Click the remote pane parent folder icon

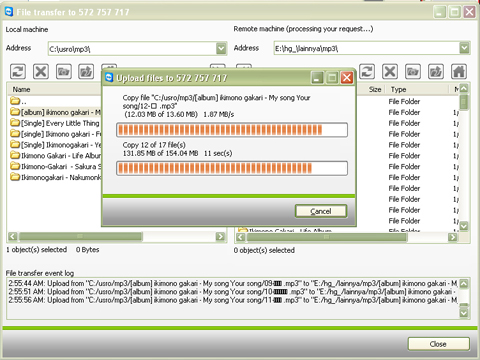point(436,72)
